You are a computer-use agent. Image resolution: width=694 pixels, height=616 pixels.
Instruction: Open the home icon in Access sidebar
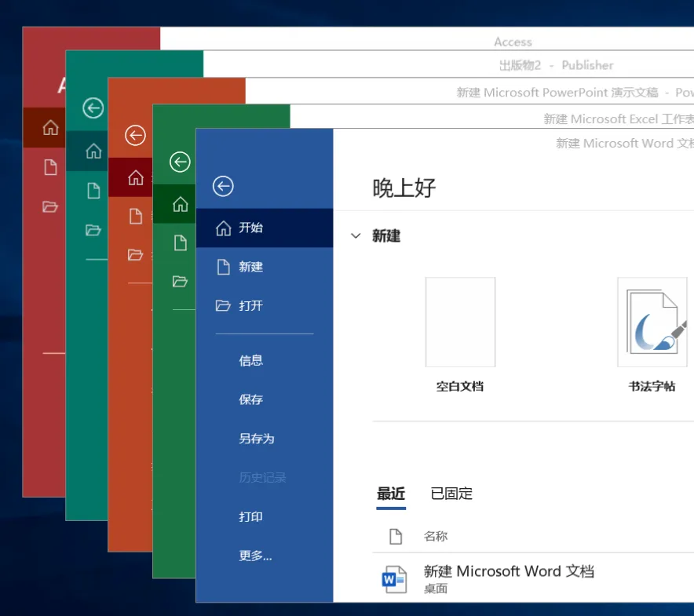pyautogui.click(x=50, y=127)
